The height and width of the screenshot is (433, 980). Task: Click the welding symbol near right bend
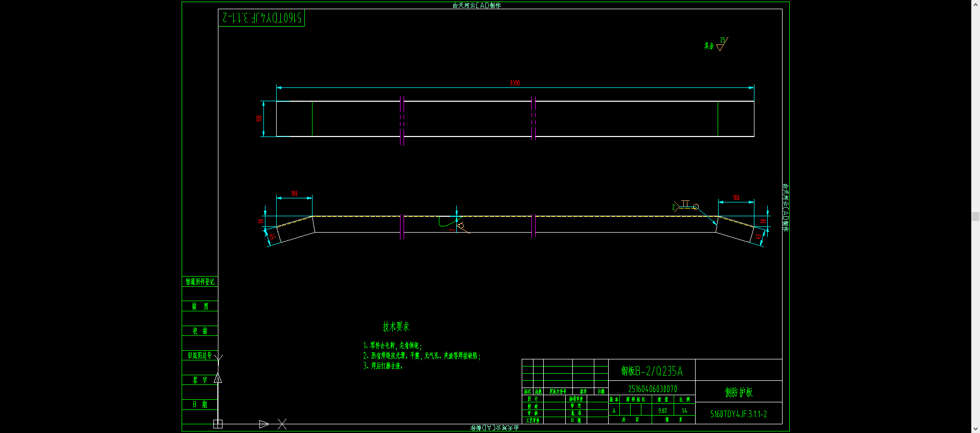tap(685, 206)
